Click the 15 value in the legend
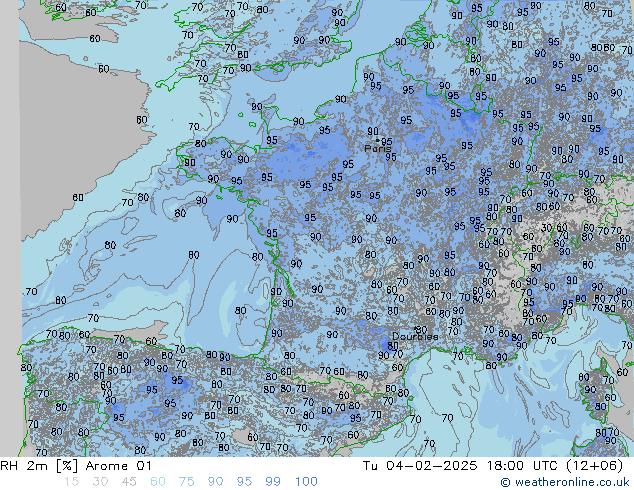The image size is (634, 490). (x=69, y=482)
